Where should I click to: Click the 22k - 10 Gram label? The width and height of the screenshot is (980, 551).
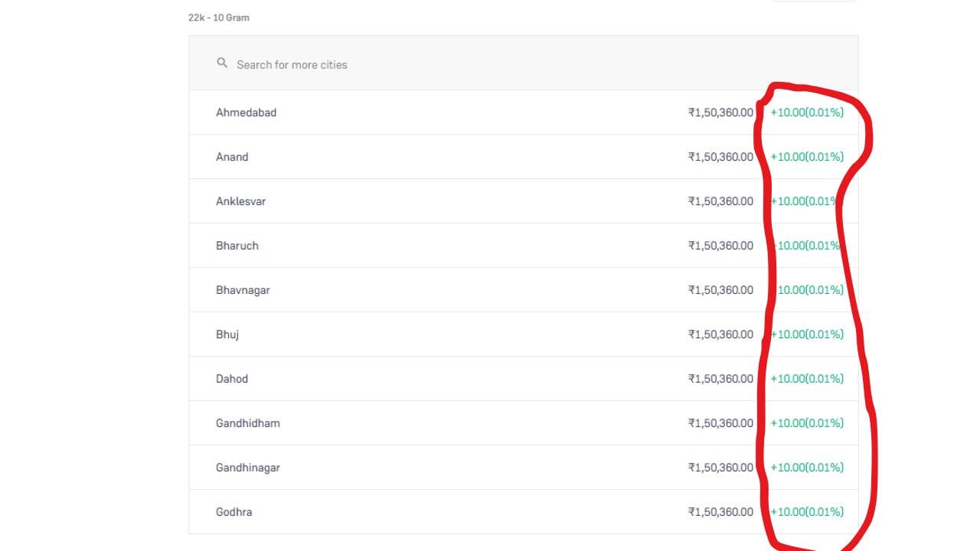219,18
